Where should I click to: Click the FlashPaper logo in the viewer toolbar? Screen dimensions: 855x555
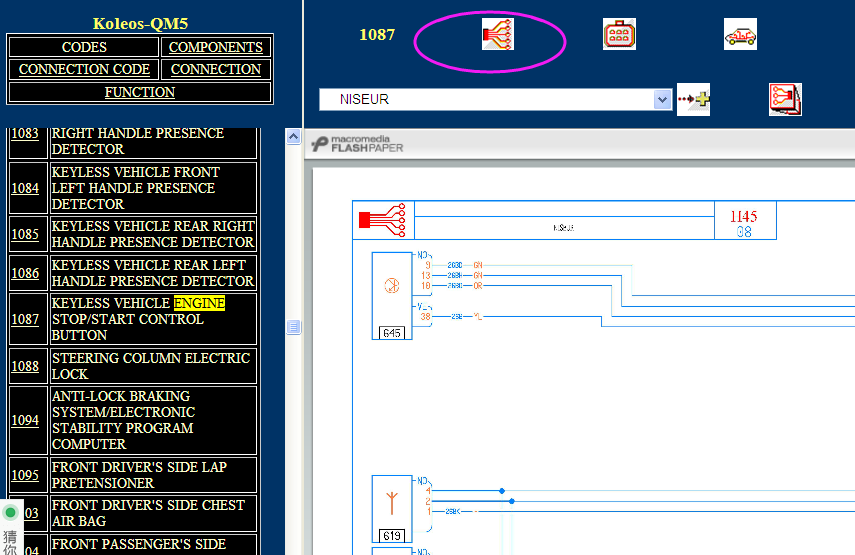point(357,144)
